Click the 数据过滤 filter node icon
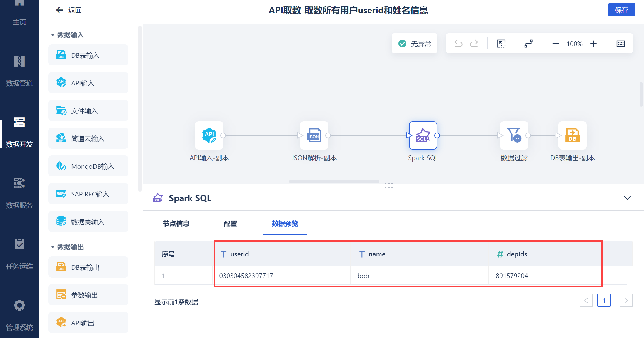The width and height of the screenshot is (644, 338). (x=514, y=135)
